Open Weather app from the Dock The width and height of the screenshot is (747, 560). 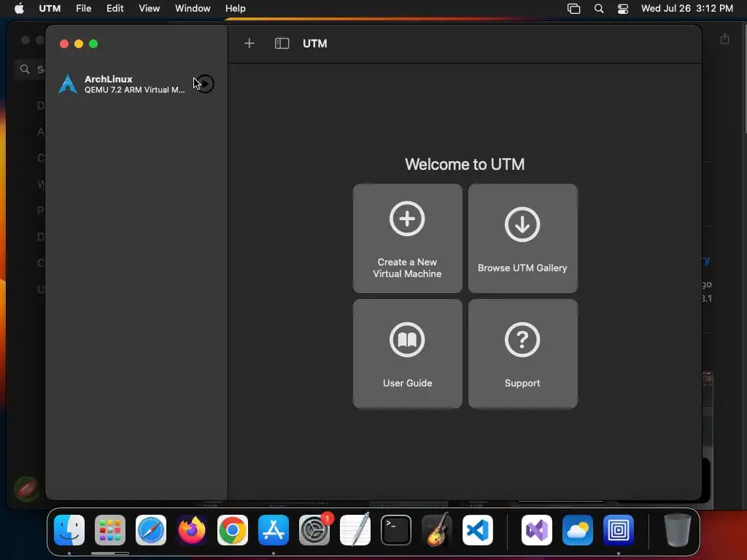[578, 530]
